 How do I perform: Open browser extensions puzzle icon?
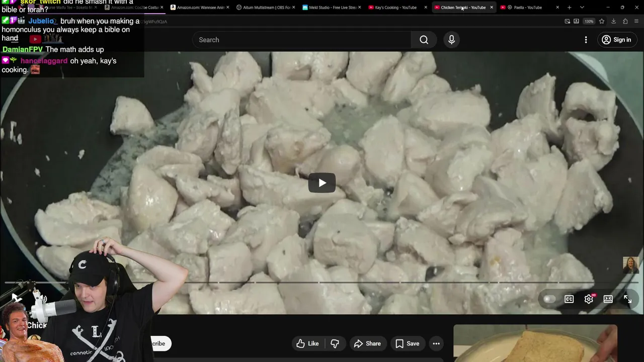click(x=625, y=21)
